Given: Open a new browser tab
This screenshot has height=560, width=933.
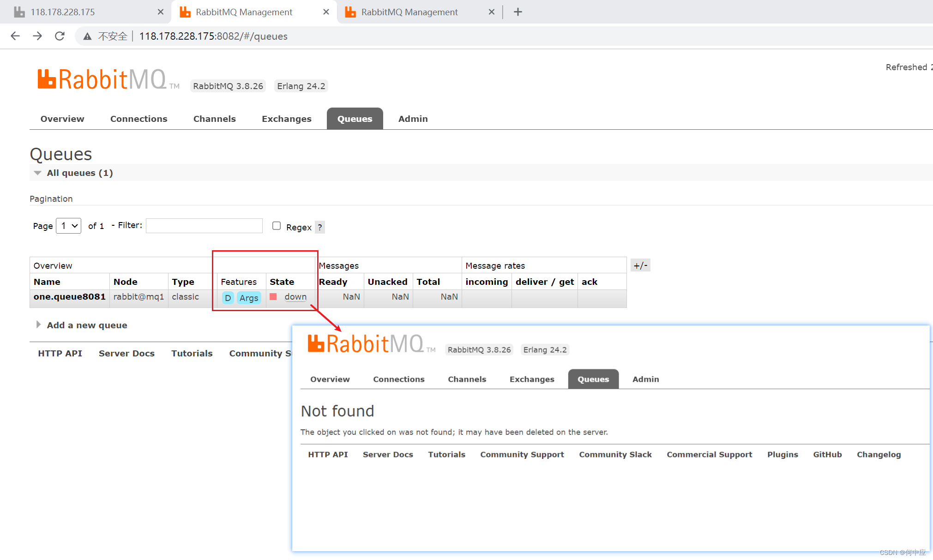Looking at the screenshot, I should pyautogui.click(x=518, y=12).
